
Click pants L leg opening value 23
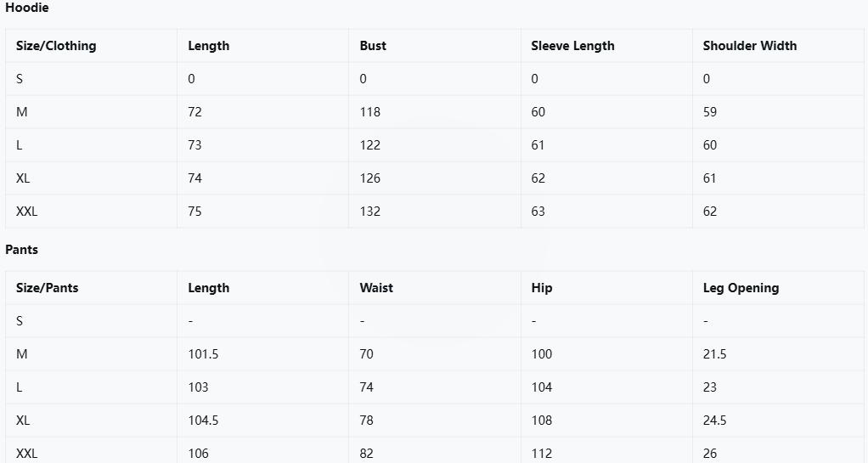coord(710,387)
